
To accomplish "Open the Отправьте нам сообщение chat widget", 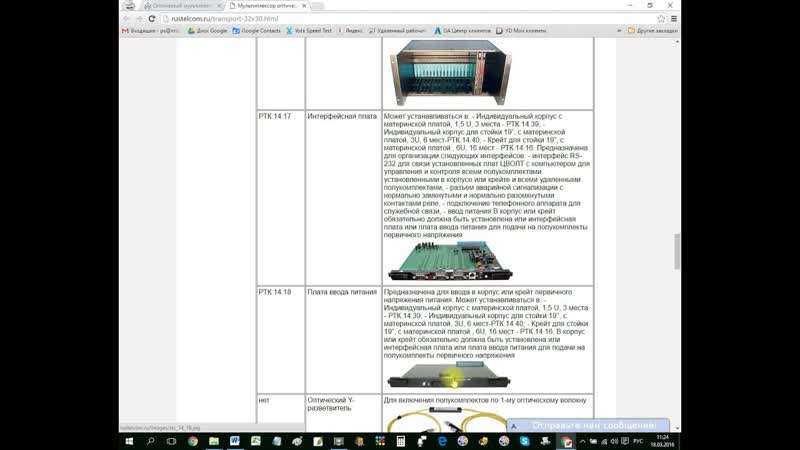I will pos(588,426).
